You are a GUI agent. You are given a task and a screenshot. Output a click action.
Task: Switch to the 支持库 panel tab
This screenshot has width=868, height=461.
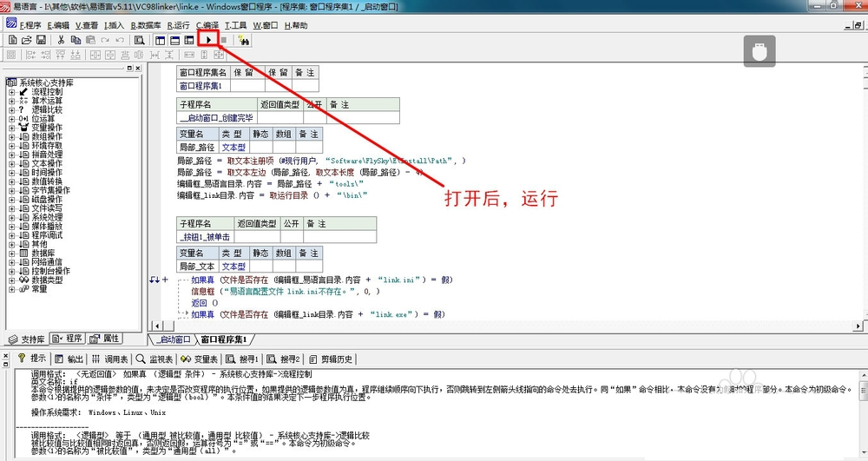(27, 339)
